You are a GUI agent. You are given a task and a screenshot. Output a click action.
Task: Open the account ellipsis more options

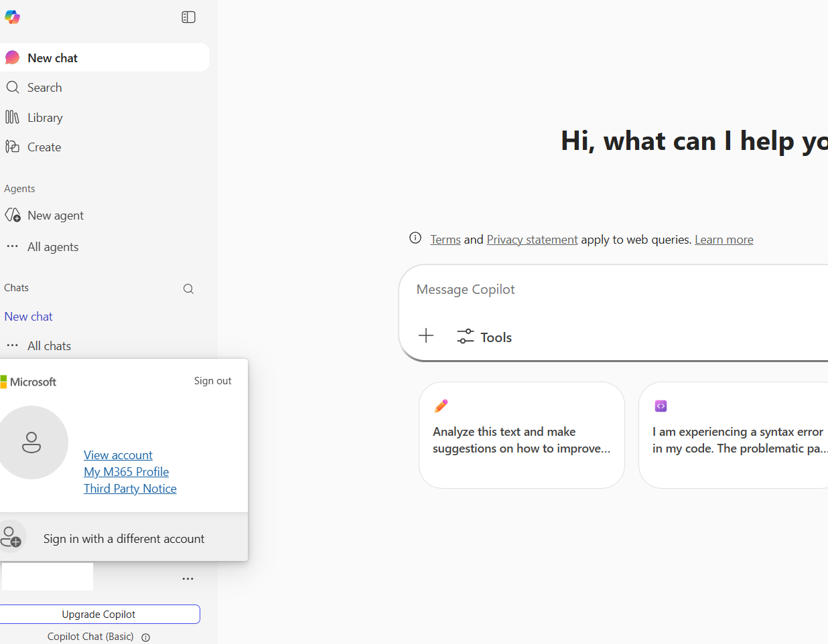tap(188, 578)
